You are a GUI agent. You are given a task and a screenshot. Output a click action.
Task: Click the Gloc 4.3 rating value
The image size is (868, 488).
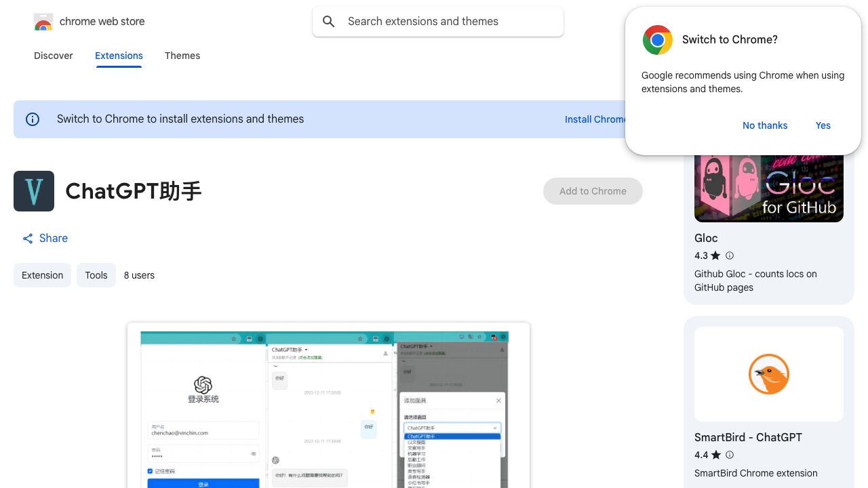tap(701, 256)
